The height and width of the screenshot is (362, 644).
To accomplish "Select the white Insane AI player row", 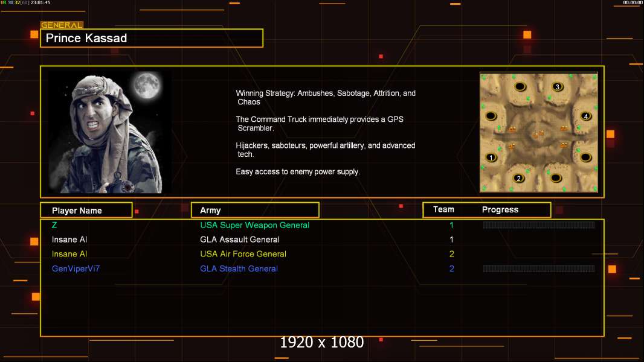I will tap(69, 240).
